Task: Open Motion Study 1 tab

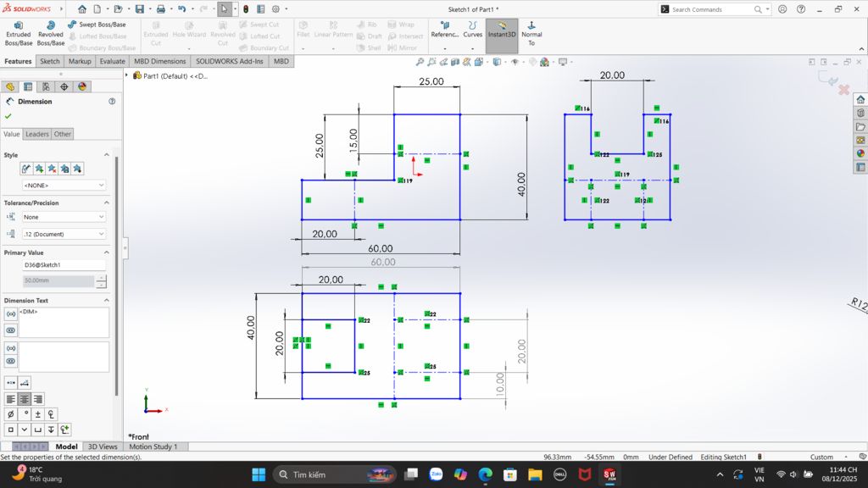Action: click(153, 446)
